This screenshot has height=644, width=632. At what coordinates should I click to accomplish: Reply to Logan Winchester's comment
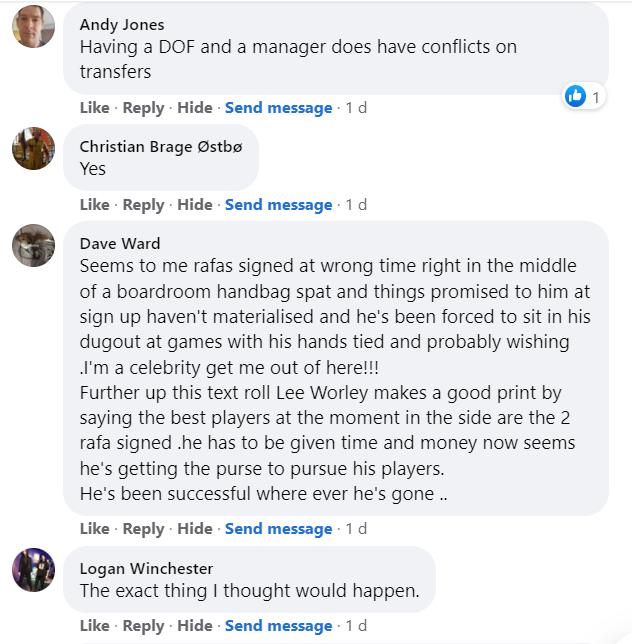(x=143, y=626)
